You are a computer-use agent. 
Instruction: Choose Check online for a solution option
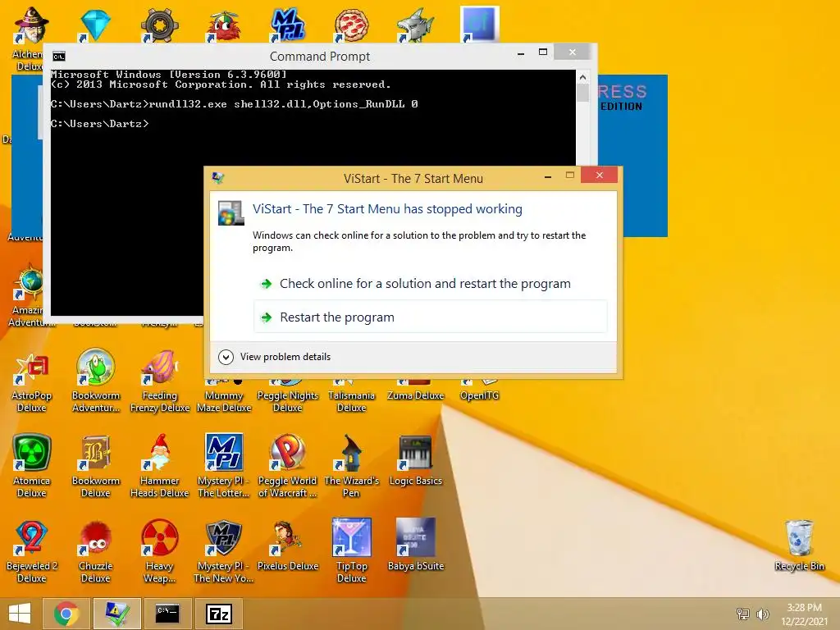pyautogui.click(x=430, y=283)
